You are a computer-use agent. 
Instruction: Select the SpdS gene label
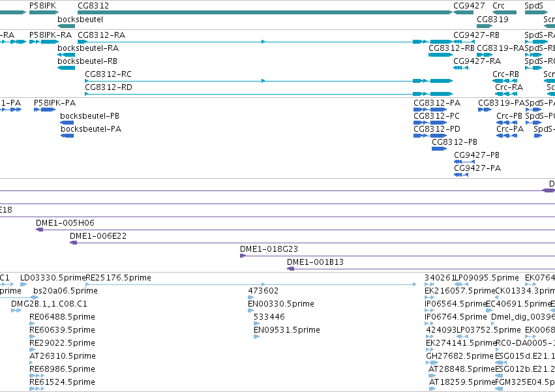533,6
